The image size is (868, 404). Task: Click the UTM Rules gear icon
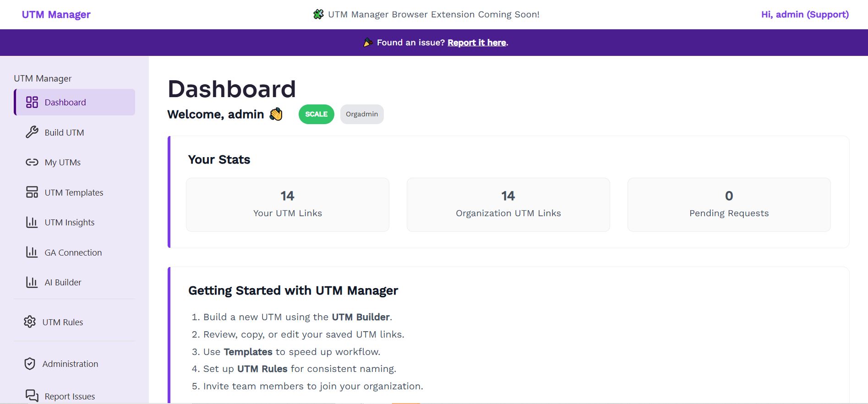(29, 322)
